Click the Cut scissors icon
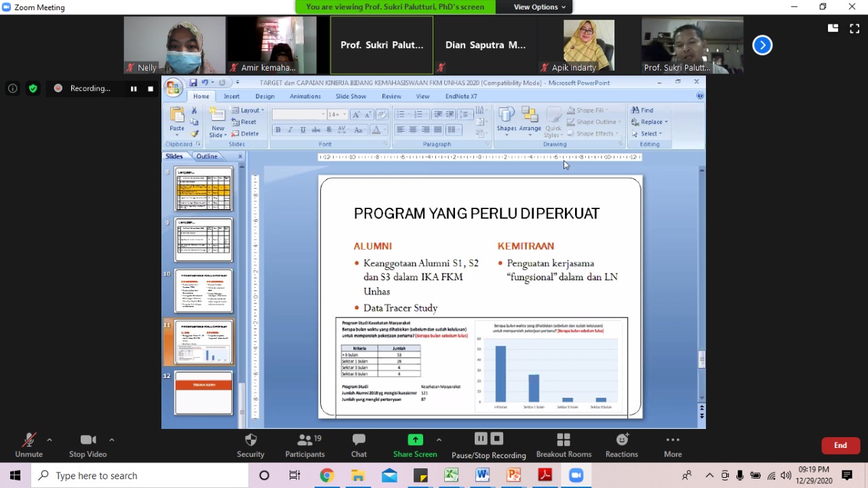 click(194, 110)
